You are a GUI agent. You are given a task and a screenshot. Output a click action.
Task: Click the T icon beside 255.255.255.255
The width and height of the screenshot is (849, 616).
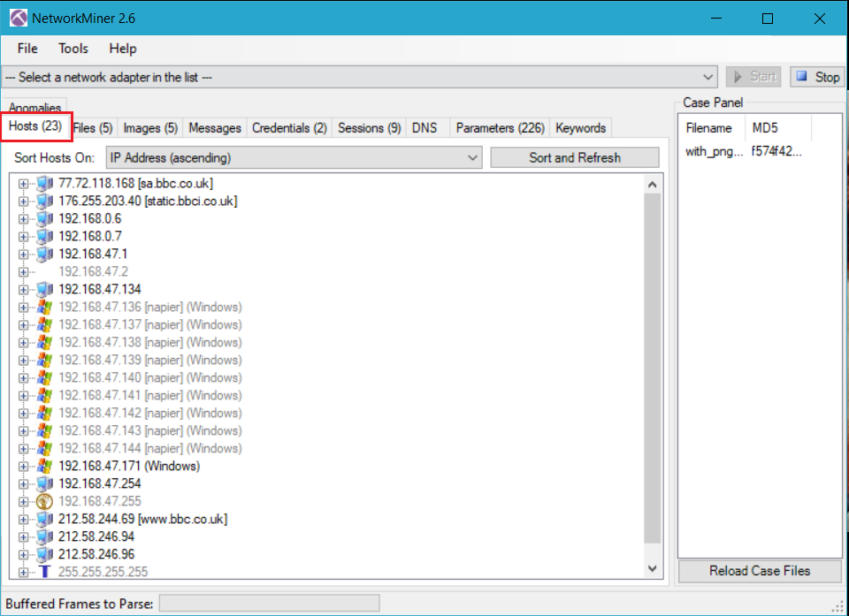pos(45,572)
